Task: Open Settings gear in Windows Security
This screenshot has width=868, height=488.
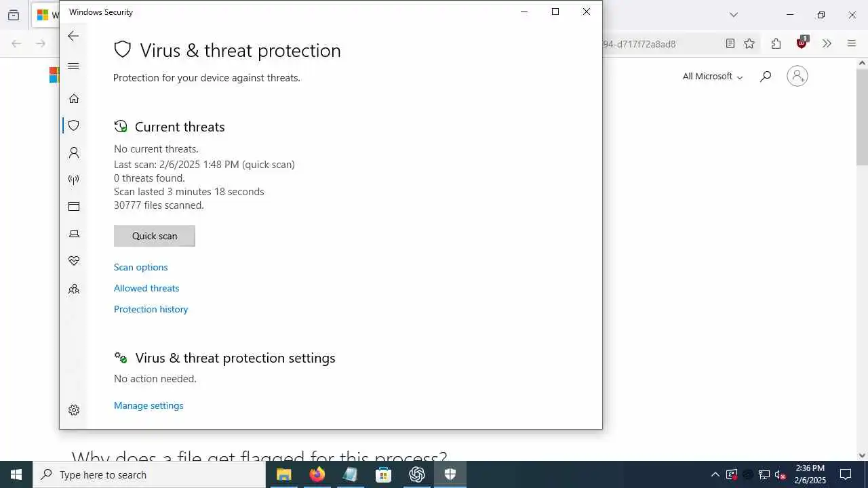Action: click(74, 410)
